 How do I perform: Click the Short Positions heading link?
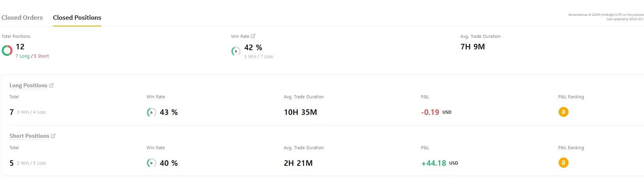(x=29, y=136)
